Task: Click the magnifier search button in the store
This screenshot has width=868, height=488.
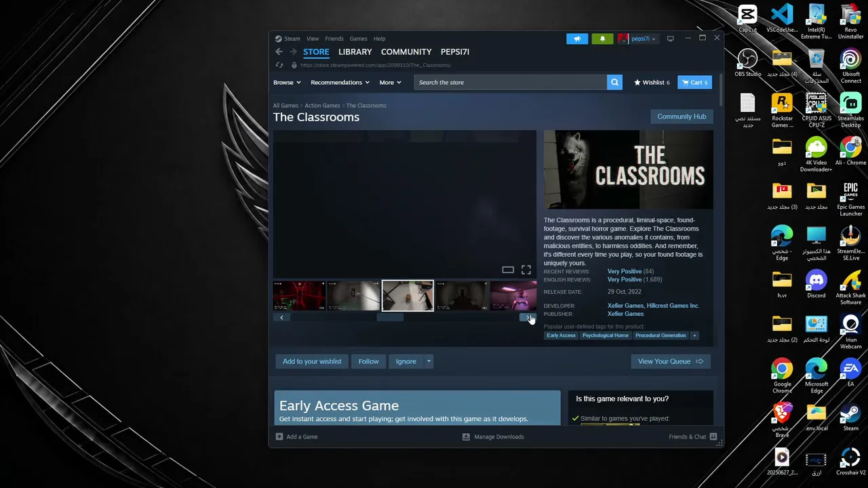Action: [614, 82]
